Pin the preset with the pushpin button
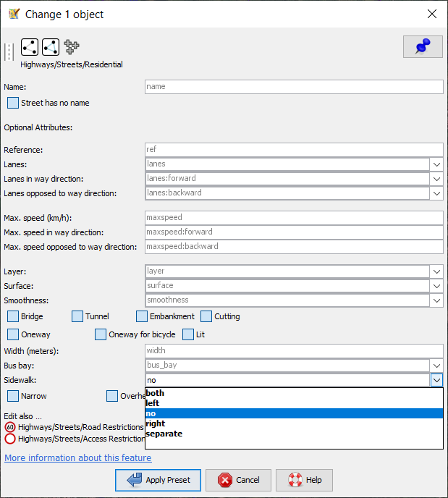The width and height of the screenshot is (448, 498). coord(423,46)
